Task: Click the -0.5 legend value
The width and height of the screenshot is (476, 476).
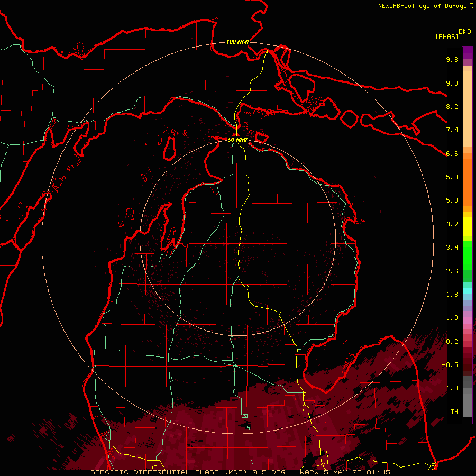Action: tap(450, 365)
